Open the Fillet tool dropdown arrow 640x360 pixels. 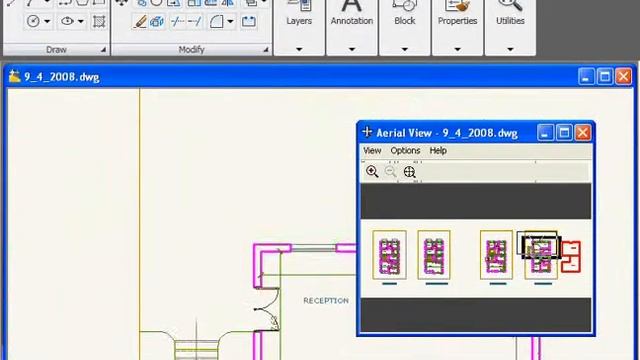pyautogui.click(x=230, y=21)
